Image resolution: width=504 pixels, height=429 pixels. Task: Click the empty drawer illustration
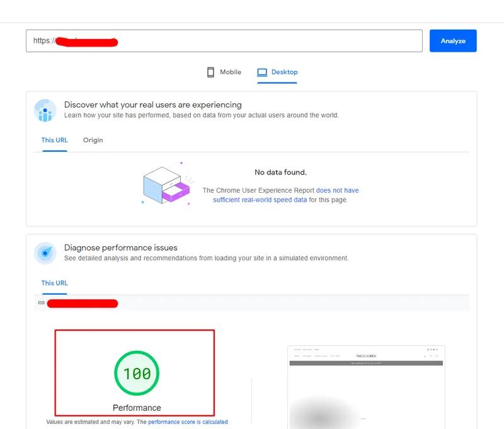tap(167, 185)
